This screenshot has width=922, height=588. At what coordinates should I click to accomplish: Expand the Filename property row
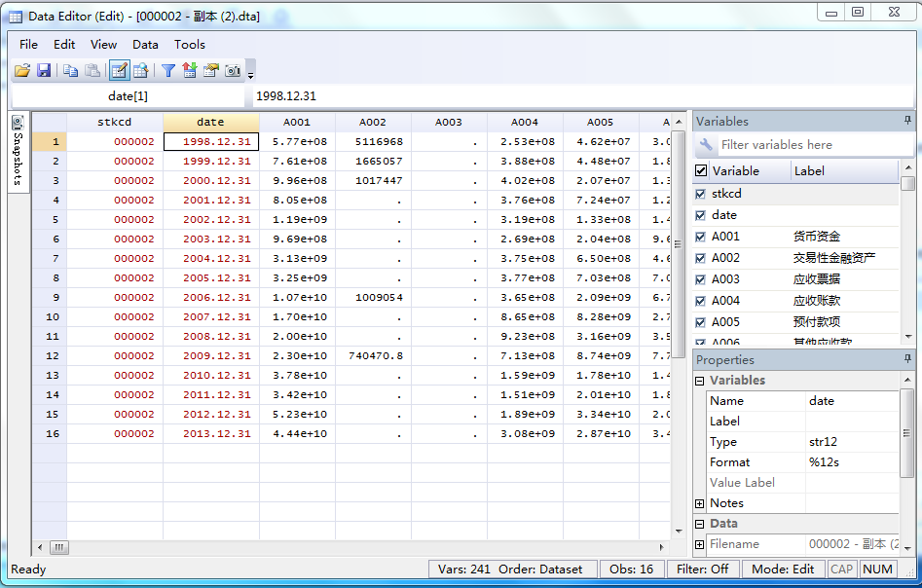tap(699, 544)
